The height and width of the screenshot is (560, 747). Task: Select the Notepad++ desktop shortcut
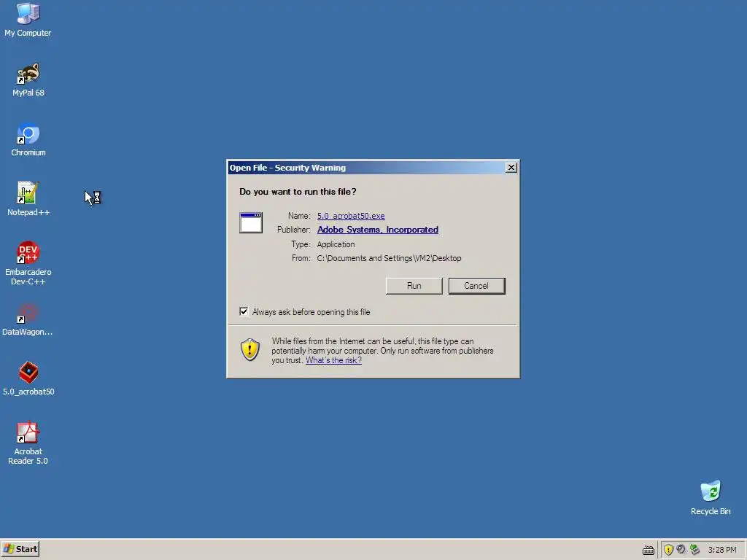pyautogui.click(x=28, y=200)
